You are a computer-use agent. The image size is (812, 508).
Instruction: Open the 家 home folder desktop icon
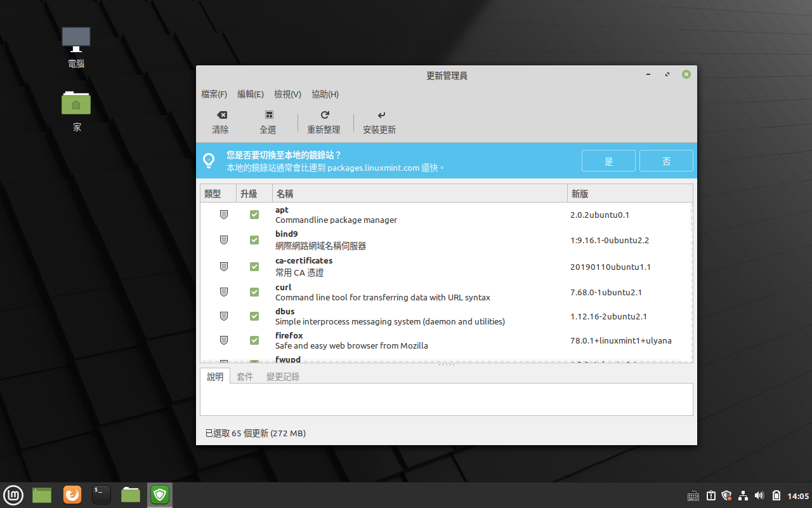76,110
